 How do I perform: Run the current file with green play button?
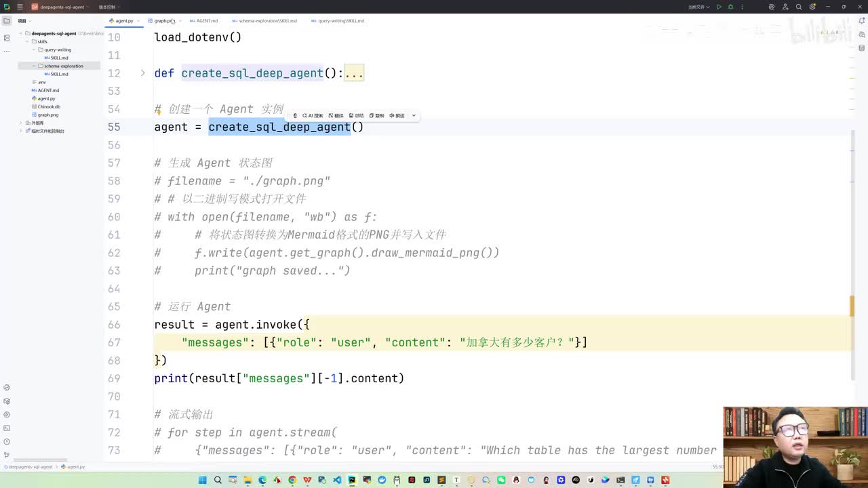coord(719,7)
